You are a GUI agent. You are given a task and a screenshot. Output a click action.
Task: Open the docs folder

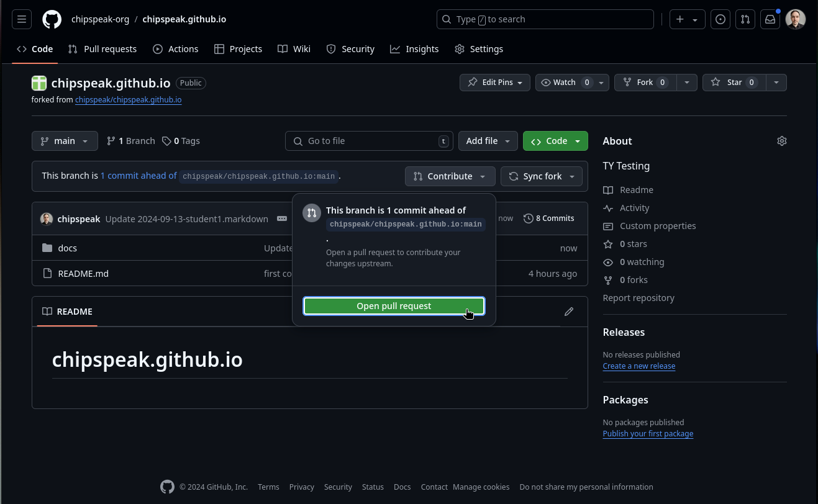(x=68, y=248)
